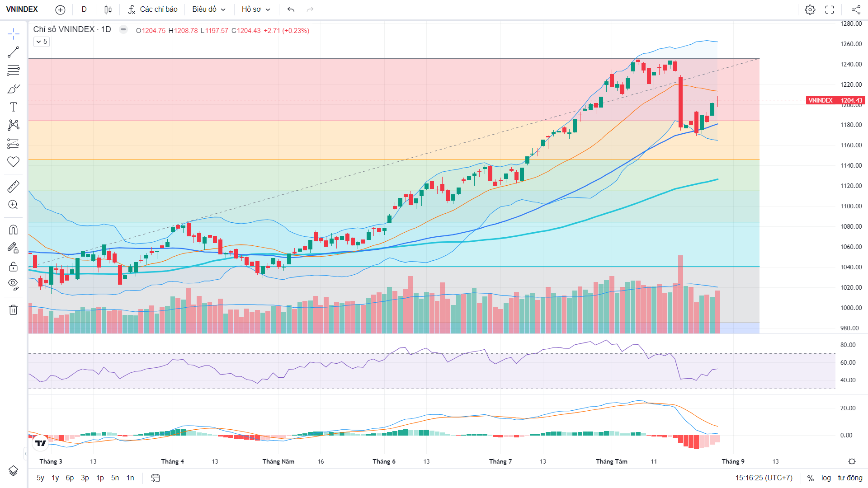
Task: Select the ruler measure tool
Action: [14, 186]
